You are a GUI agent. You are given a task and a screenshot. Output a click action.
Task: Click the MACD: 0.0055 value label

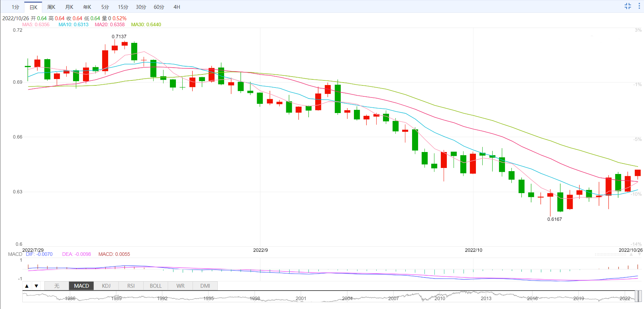click(114, 254)
